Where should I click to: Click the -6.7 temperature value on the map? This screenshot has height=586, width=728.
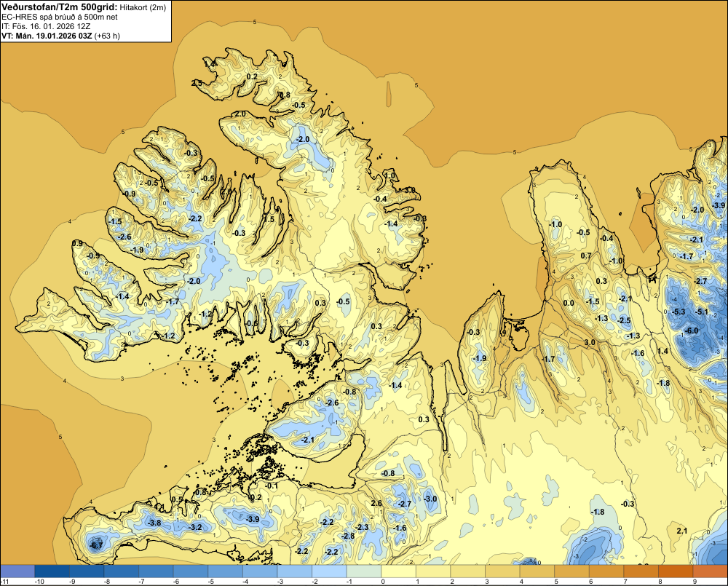(x=96, y=546)
